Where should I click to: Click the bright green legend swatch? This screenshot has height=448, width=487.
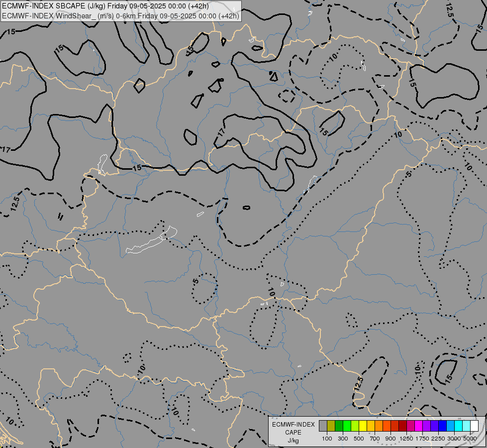pyautogui.click(x=347, y=426)
